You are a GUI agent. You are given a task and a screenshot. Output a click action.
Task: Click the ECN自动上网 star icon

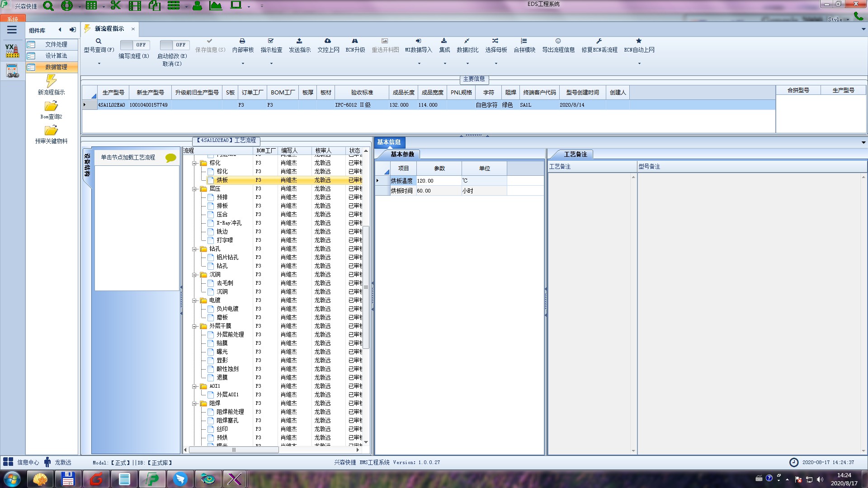tap(639, 41)
